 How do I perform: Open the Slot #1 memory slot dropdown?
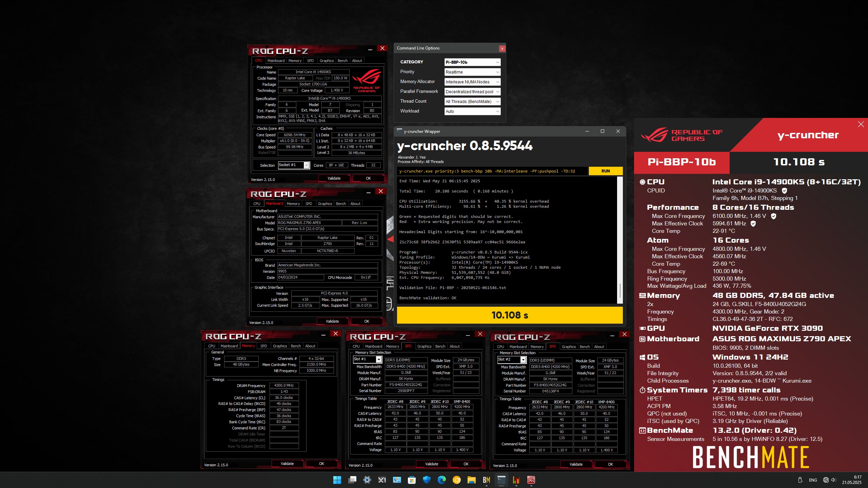pos(368,359)
